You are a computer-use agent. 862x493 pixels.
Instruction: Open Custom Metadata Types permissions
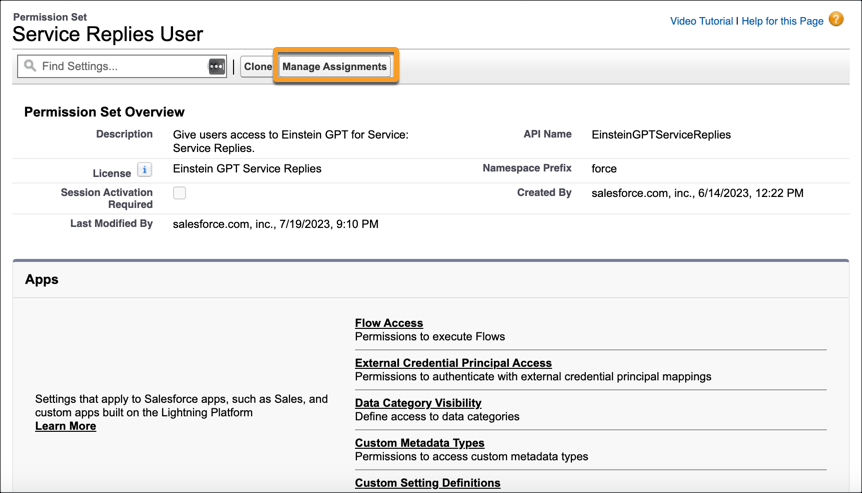[419, 443]
